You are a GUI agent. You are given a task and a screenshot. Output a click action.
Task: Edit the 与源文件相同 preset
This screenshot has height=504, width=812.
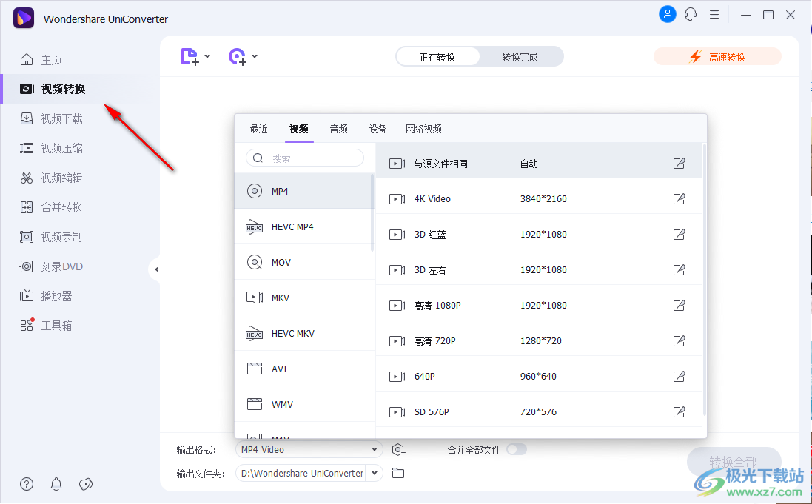point(679,164)
